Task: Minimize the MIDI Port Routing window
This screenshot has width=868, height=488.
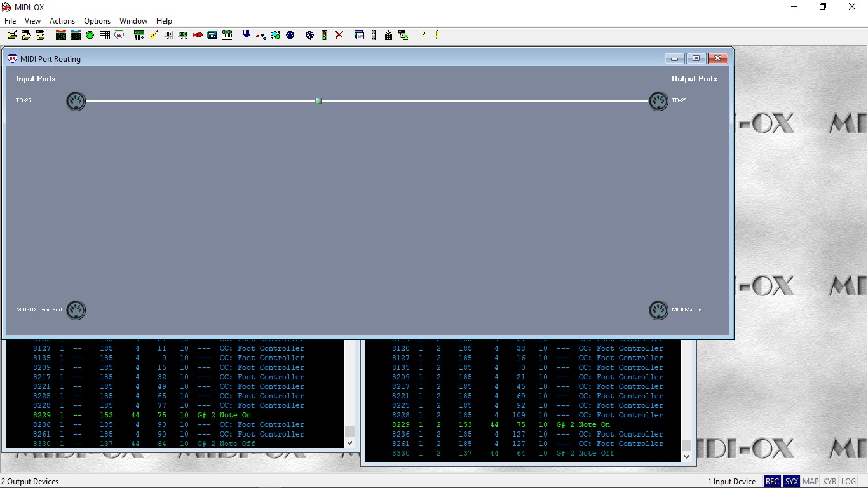Action: click(674, 58)
